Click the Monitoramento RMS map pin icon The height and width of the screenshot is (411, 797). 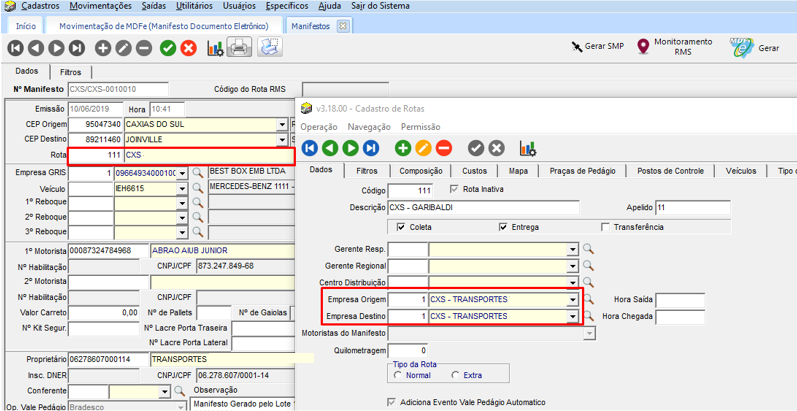(643, 47)
